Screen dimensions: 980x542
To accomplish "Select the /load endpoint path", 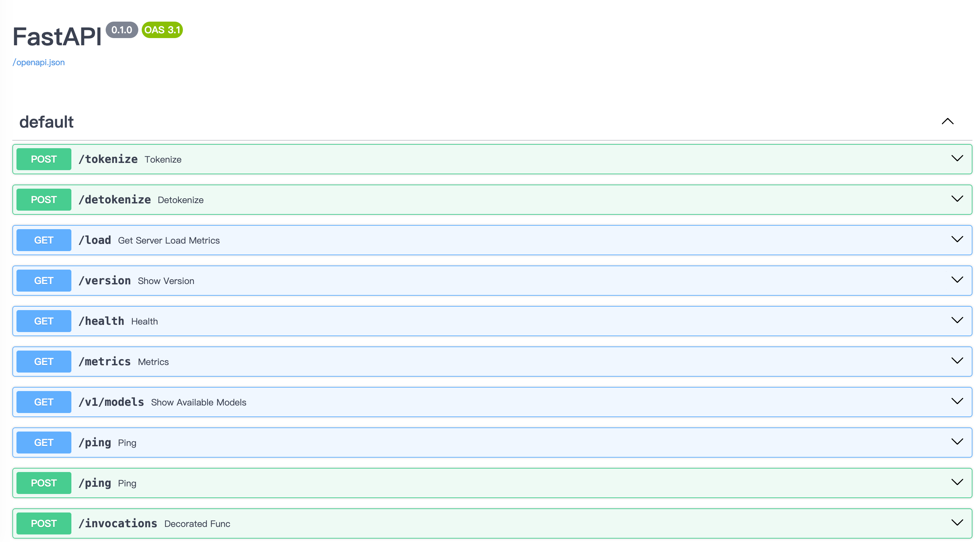I will point(95,240).
